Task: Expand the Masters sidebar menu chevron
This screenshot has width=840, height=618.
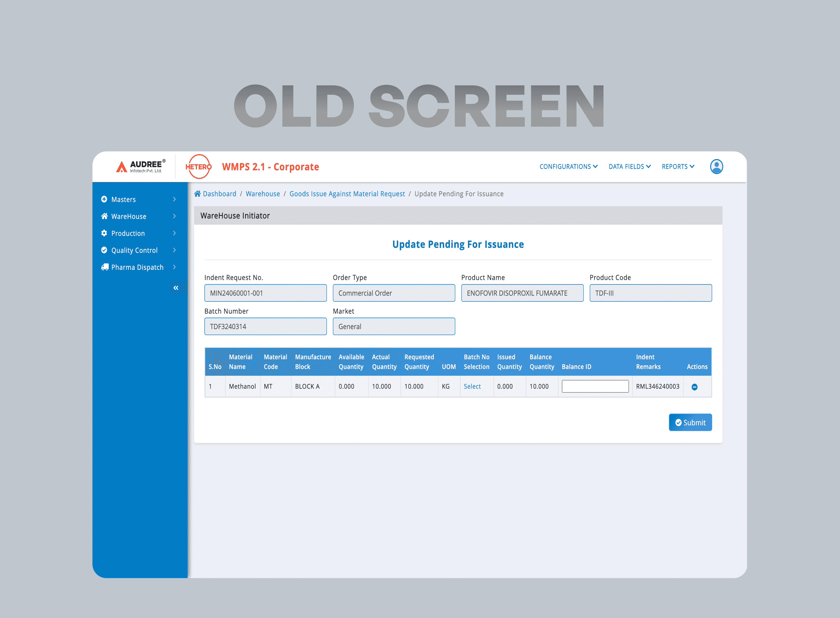Action: point(174,199)
